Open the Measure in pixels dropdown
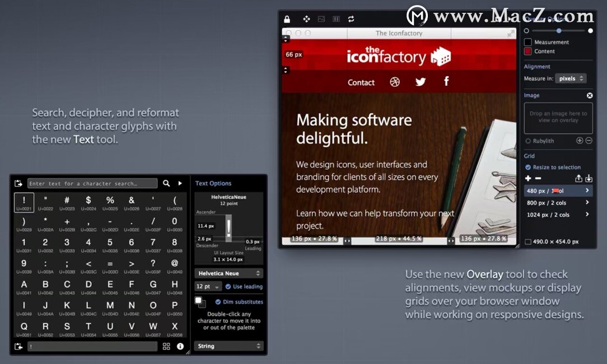 click(x=571, y=78)
